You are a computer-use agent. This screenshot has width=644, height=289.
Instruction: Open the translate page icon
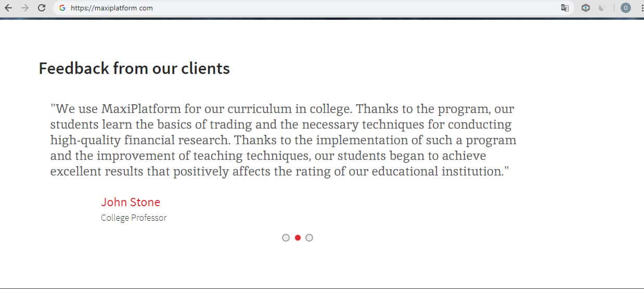pyautogui.click(x=565, y=8)
